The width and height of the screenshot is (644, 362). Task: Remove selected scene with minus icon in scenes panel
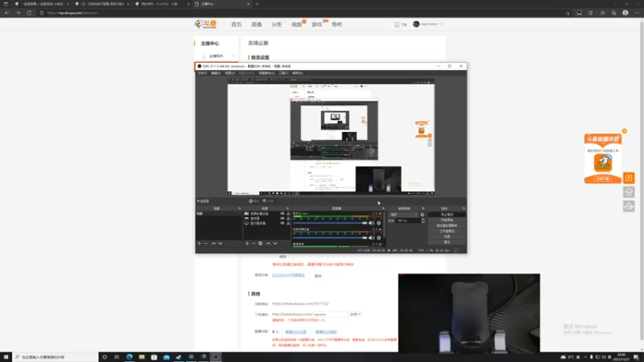click(x=206, y=244)
